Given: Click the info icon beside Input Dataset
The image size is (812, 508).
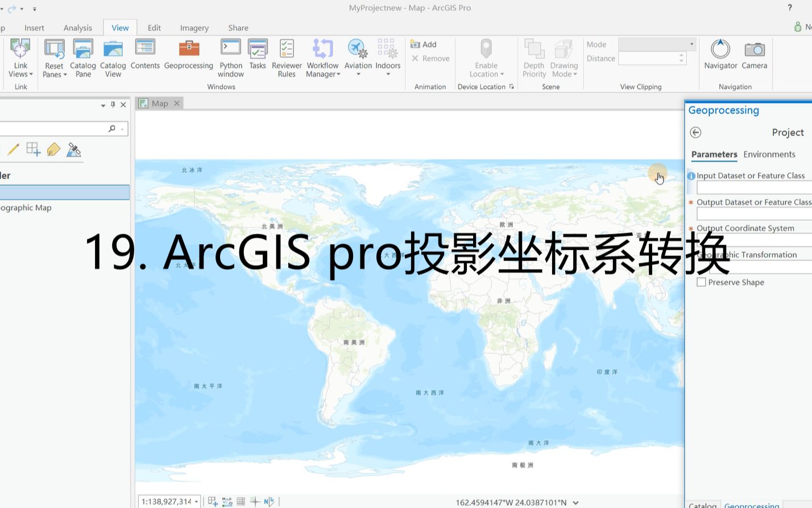Looking at the screenshot, I should click(x=691, y=176).
